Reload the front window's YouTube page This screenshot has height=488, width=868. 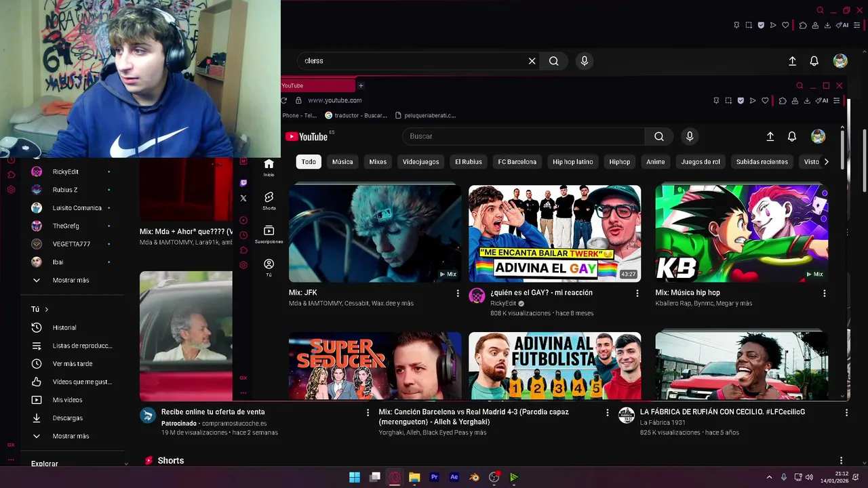[283, 100]
